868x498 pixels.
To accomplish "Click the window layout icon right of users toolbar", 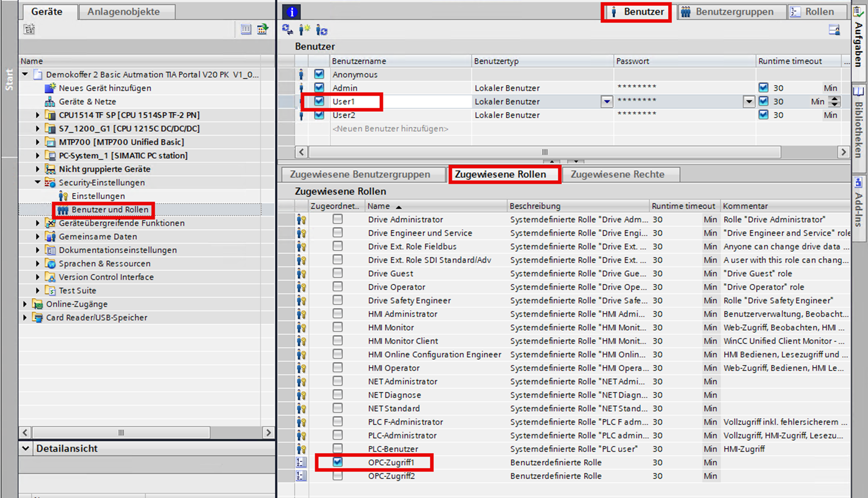I will (834, 30).
